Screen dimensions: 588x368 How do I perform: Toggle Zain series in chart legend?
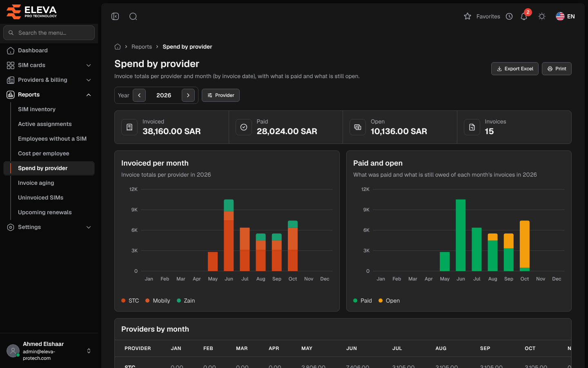point(186,301)
